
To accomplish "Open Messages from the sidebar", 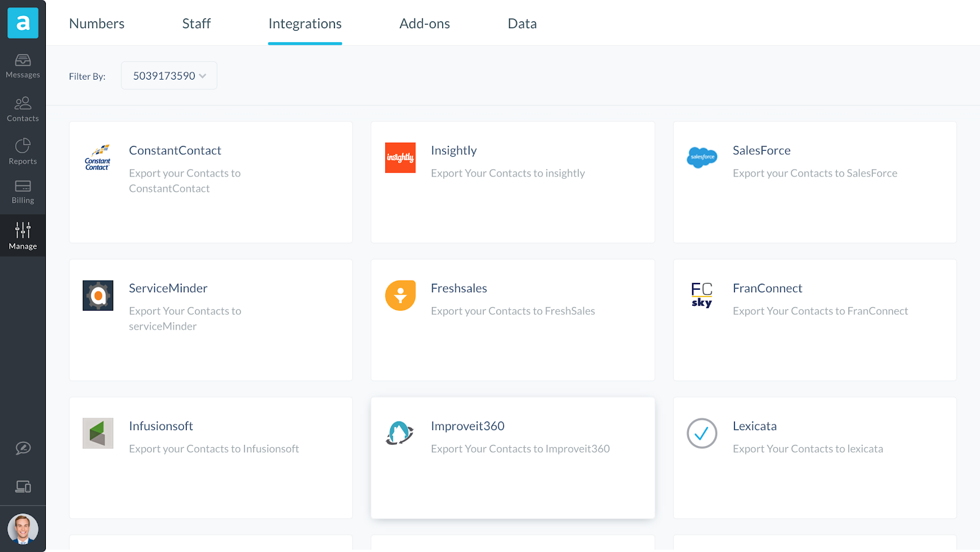I will (x=23, y=66).
